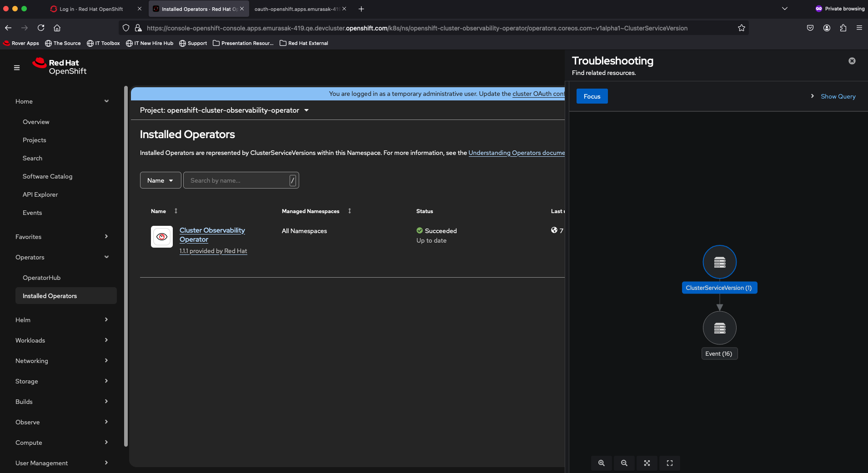Open the Name filter dropdown
The width and height of the screenshot is (868, 473).
[160, 180]
